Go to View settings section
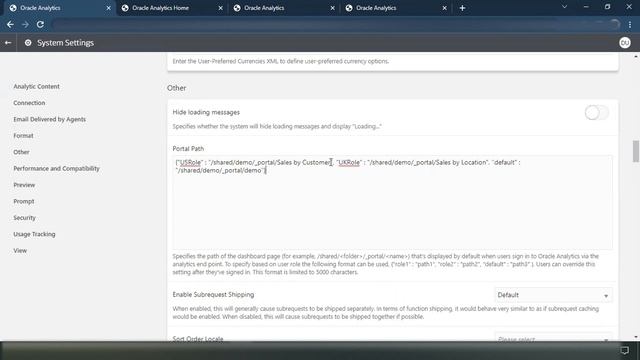640x360 pixels. pos(20,251)
